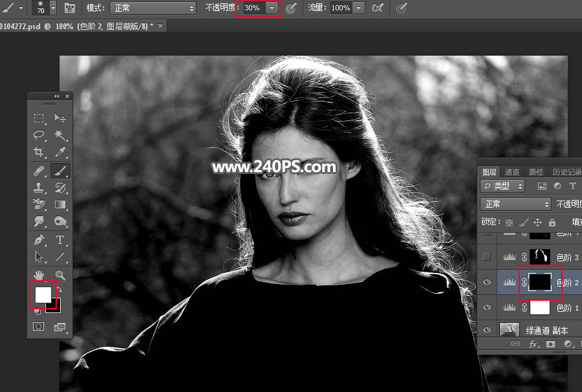Select the Zoom magnifier tool

point(60,275)
